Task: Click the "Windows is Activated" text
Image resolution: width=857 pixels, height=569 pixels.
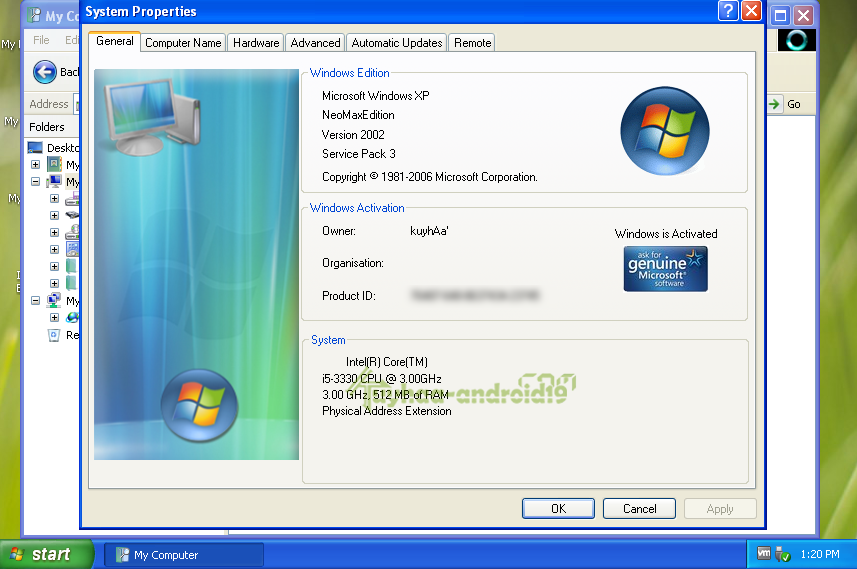Action: click(x=666, y=233)
